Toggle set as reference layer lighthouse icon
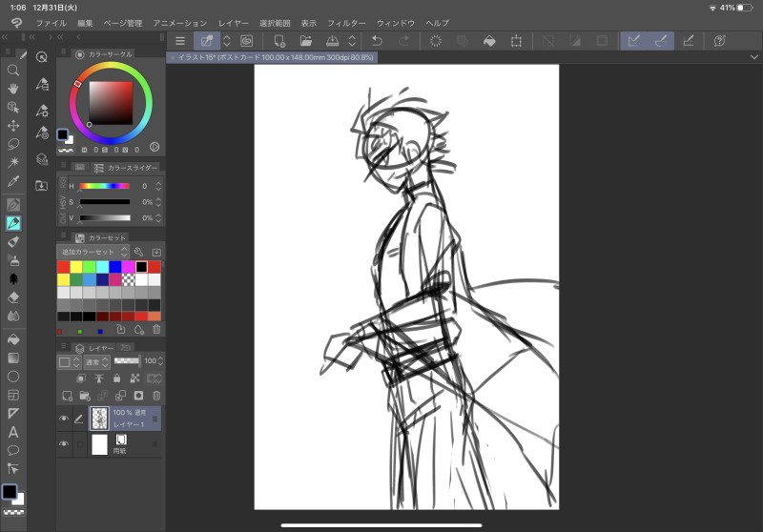 [99, 378]
